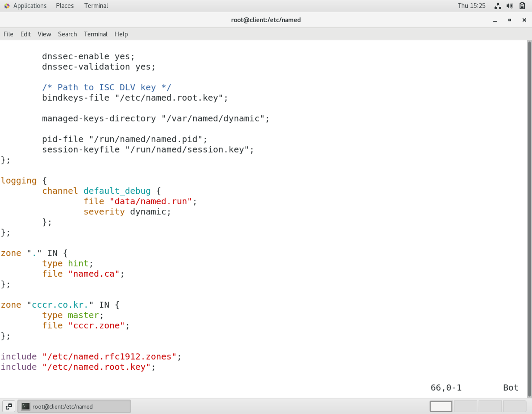Open the Help menu
This screenshot has height=414, width=532.
point(121,34)
